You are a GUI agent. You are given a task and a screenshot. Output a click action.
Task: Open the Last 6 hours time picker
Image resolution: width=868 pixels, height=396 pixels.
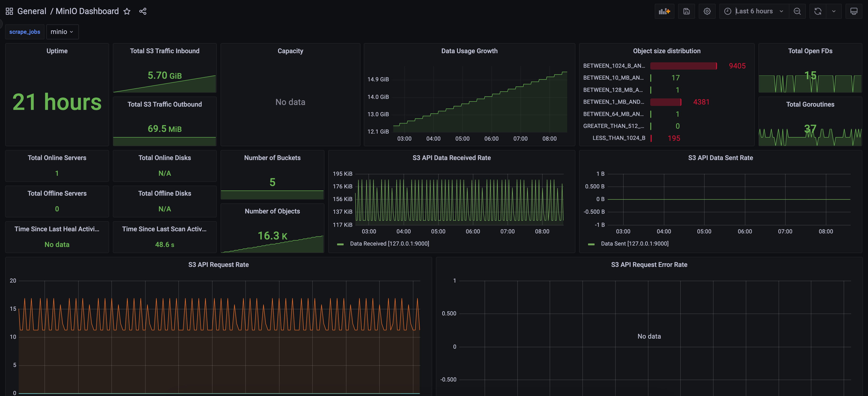click(x=754, y=11)
